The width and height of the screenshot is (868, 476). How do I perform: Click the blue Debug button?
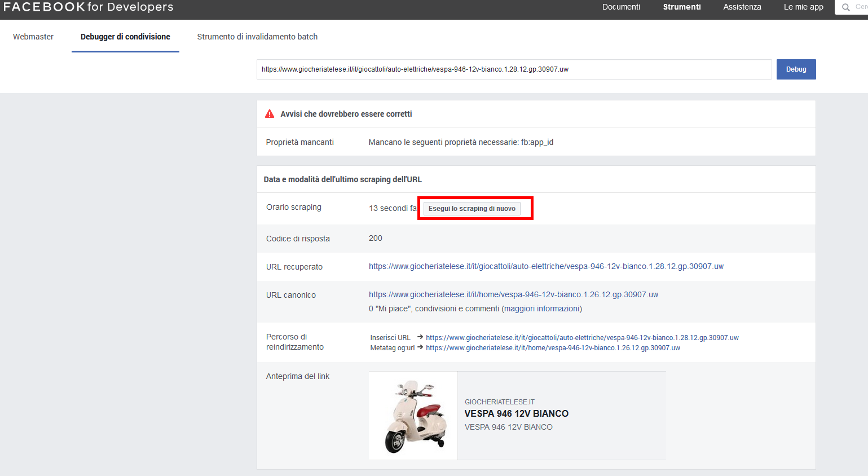[x=796, y=69]
